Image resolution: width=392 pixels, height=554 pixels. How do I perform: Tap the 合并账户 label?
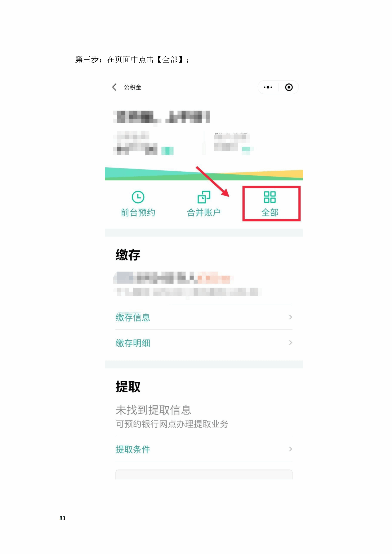(204, 213)
